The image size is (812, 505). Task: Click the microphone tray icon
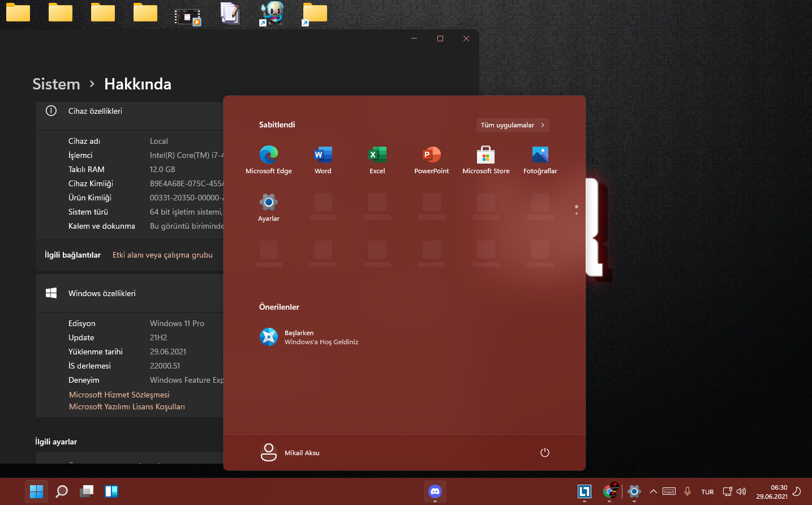click(688, 491)
